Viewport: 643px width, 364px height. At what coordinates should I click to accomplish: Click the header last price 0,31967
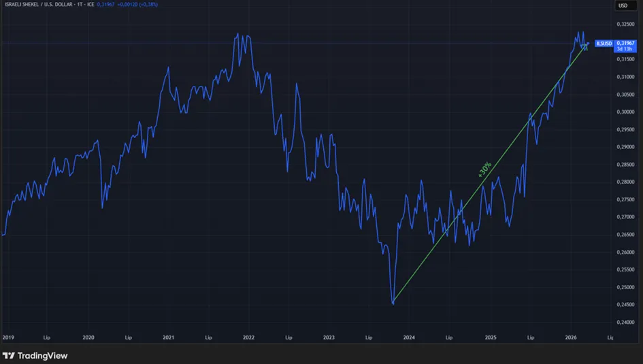click(x=105, y=5)
